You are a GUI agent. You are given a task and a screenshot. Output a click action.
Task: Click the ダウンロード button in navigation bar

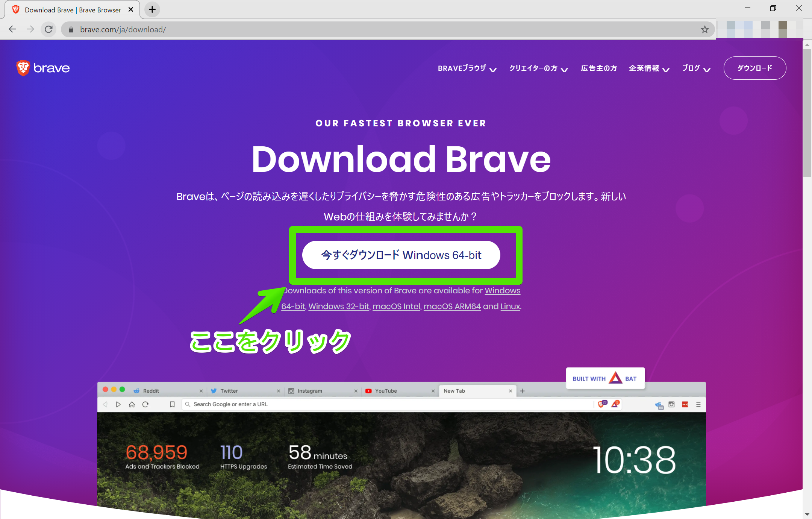tap(754, 68)
